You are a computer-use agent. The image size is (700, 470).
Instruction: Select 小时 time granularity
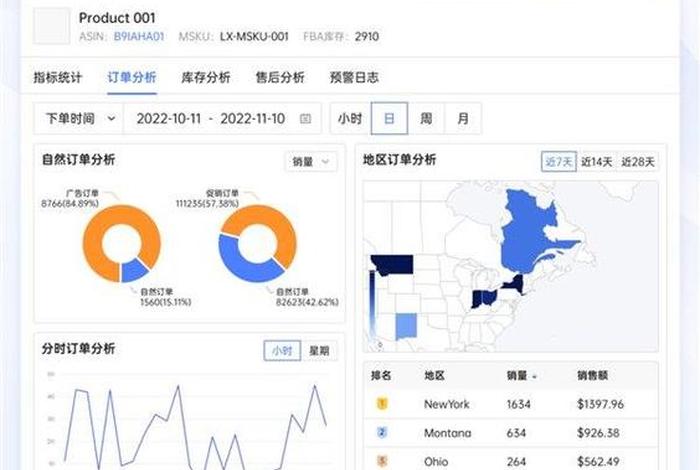click(350, 118)
